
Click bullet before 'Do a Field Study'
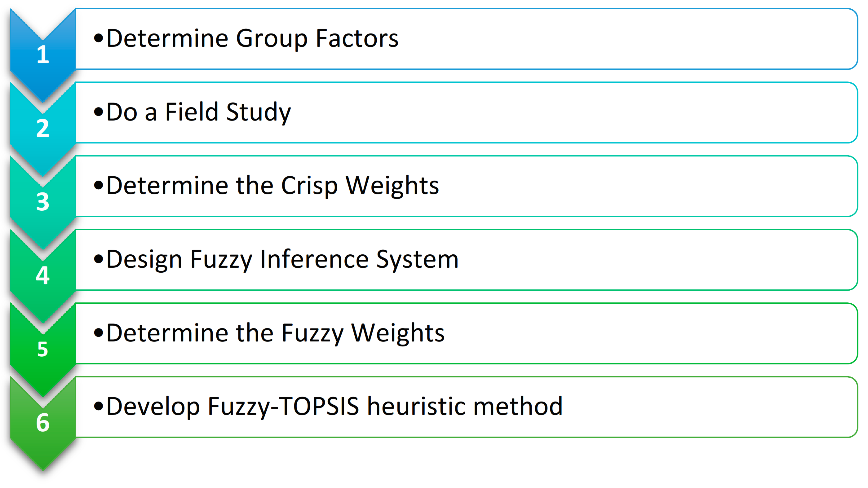98,112
